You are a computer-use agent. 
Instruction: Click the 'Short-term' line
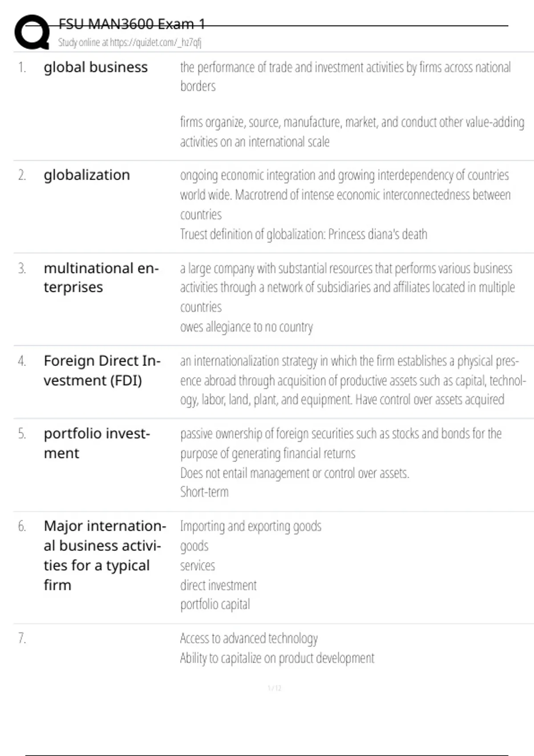tap(204, 492)
